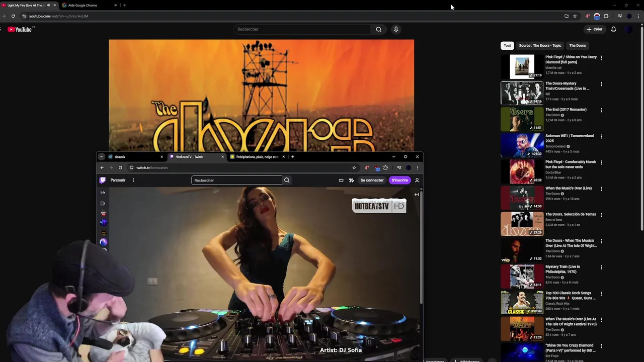Screen dimensions: 644x362
Task: Focus the Twitch Rechercher search box
Action: 236,180
